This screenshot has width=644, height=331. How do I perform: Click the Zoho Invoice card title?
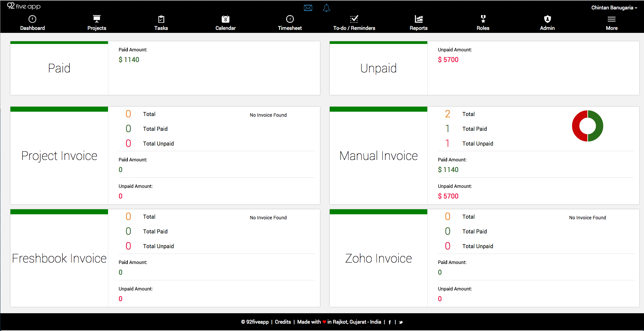coord(378,258)
